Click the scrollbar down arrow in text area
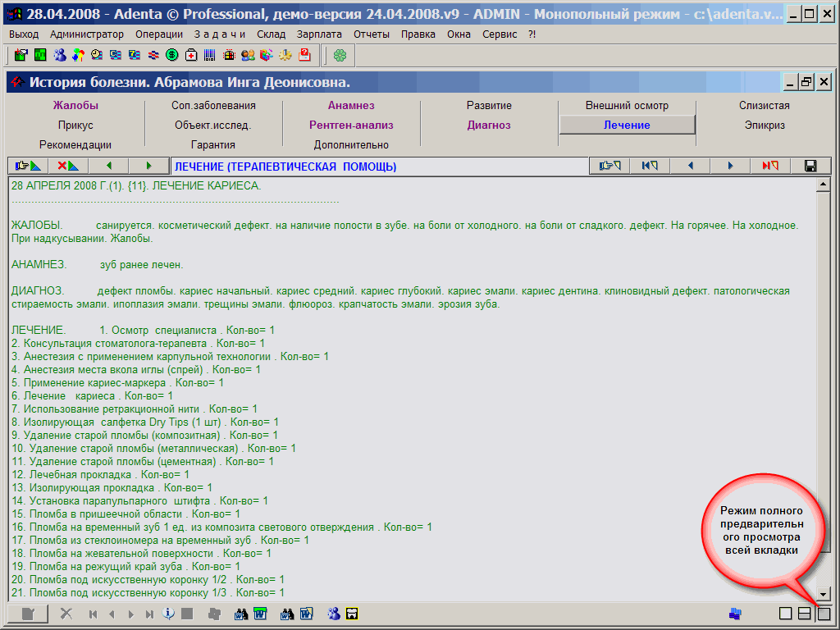840x630 pixels. (x=824, y=596)
